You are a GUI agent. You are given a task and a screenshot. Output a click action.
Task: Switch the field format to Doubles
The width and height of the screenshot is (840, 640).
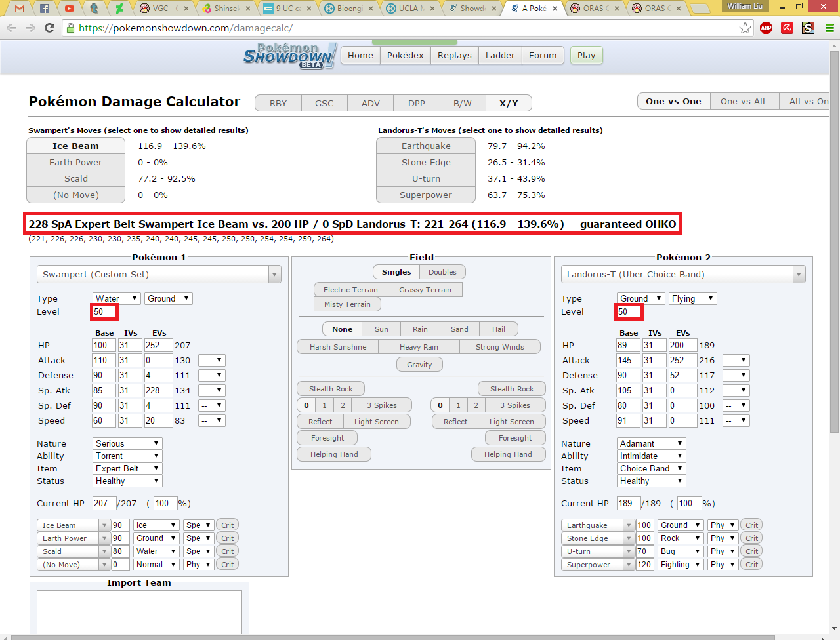(442, 272)
